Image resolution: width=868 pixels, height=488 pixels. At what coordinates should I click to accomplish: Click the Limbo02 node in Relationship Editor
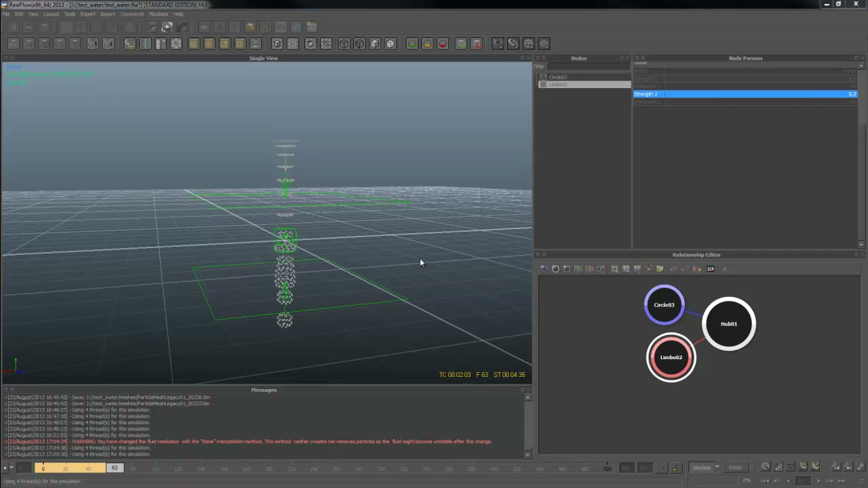(x=671, y=357)
